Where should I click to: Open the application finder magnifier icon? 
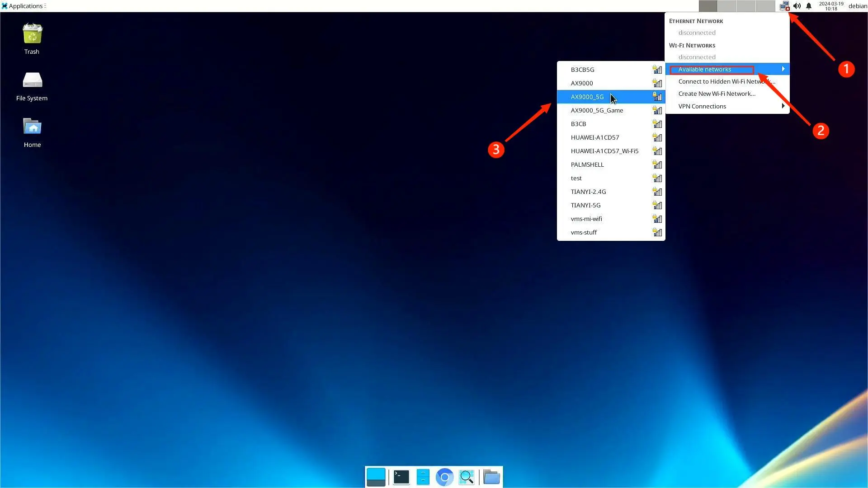(467, 477)
